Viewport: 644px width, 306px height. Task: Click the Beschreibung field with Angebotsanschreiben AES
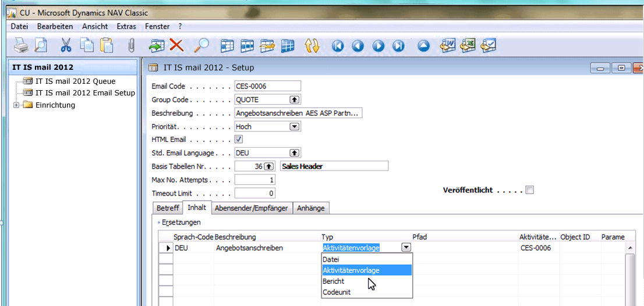tap(298, 113)
